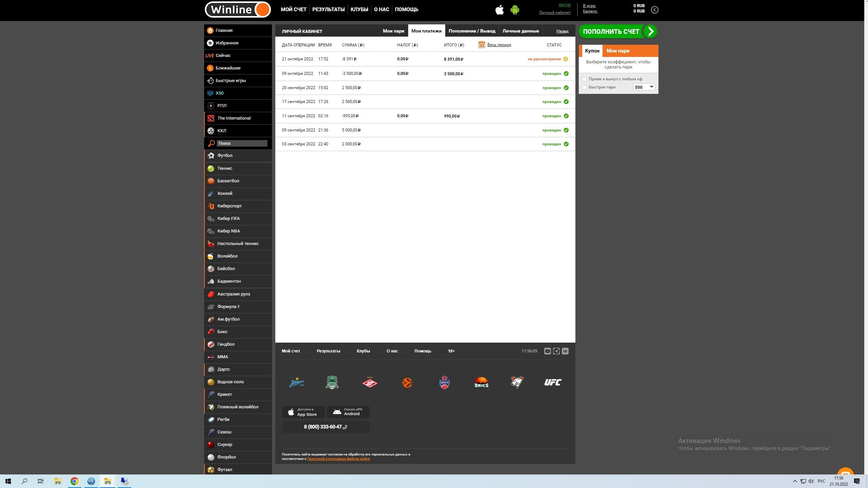
Task: Open the 'Личные данные' tab
Action: tap(520, 31)
